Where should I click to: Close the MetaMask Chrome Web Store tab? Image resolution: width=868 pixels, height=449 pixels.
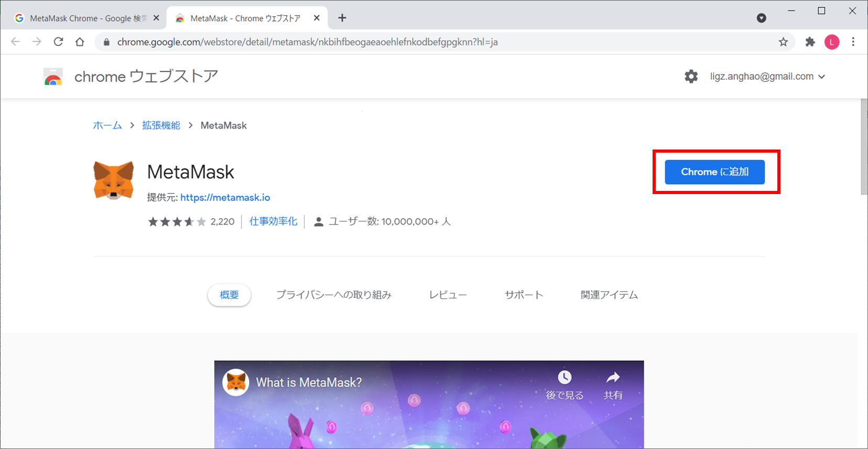[x=317, y=18]
